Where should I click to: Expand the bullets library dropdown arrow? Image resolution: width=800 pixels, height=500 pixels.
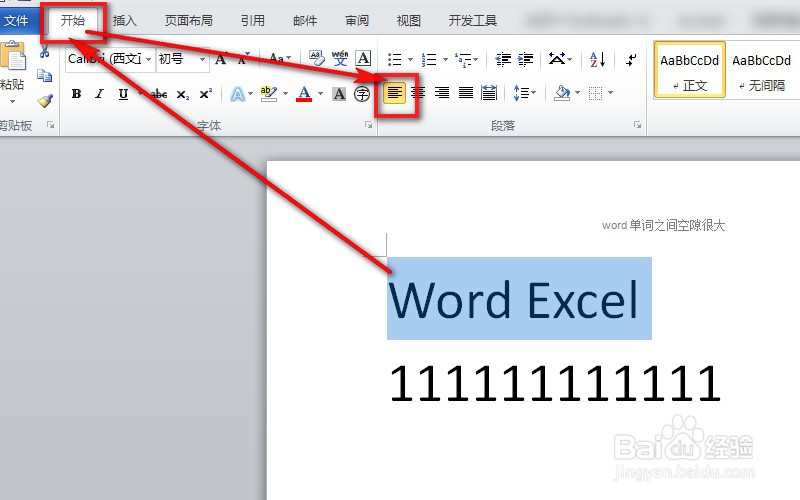(410, 60)
